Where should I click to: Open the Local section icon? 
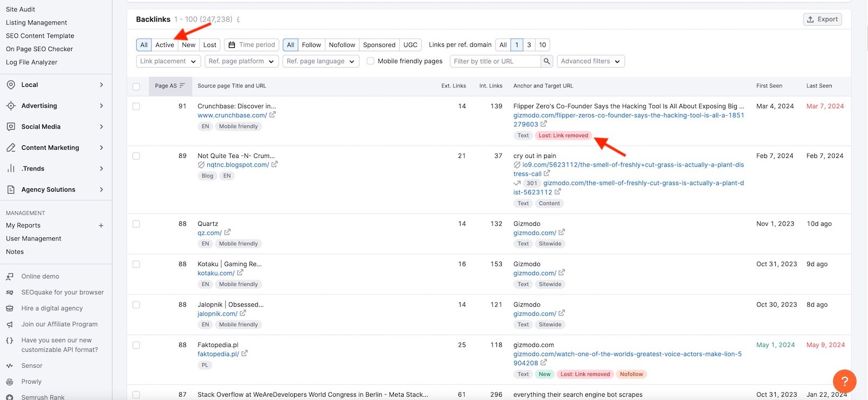(x=10, y=85)
